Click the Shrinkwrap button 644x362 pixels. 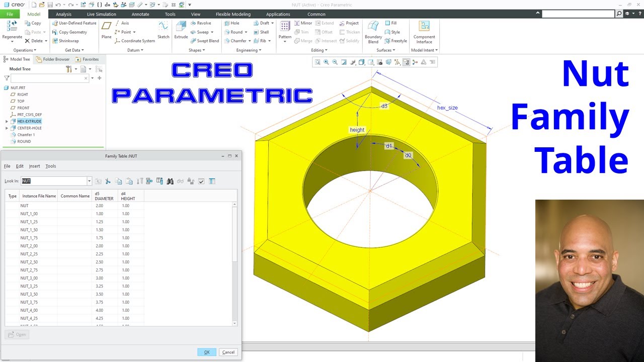coord(65,41)
